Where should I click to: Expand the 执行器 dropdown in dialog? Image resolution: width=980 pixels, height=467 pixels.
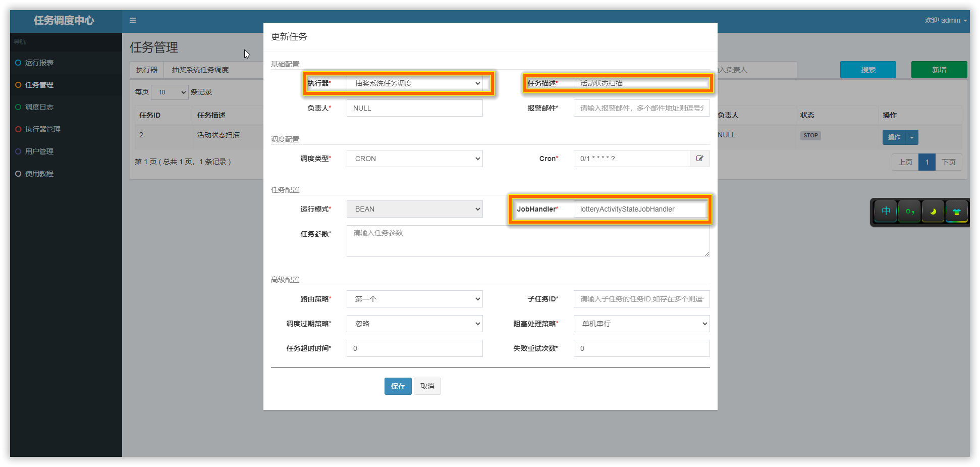click(414, 83)
